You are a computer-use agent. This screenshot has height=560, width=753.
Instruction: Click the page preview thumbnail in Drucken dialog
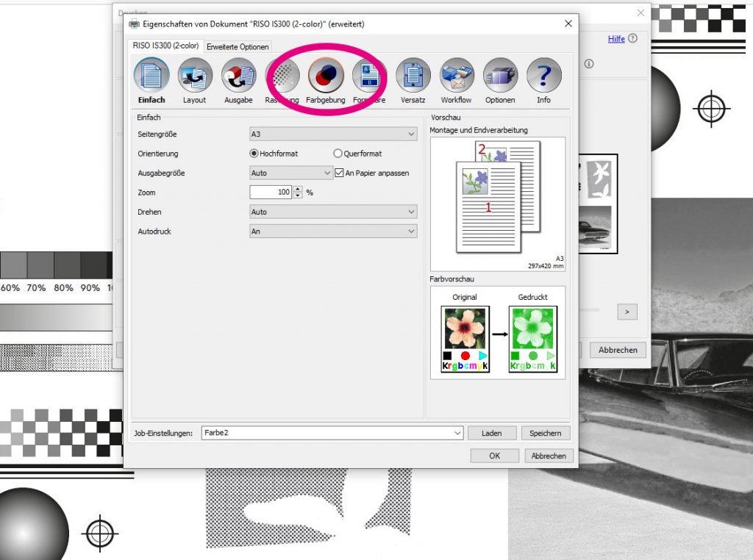[x=599, y=204]
